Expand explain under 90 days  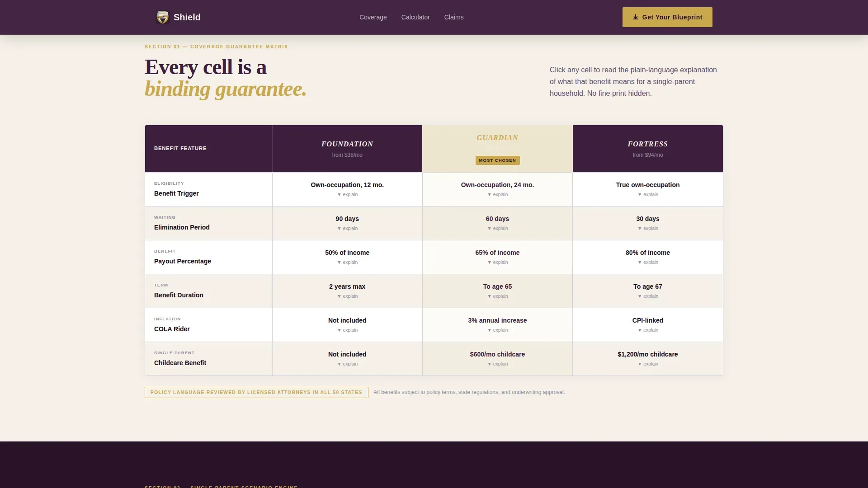coord(347,229)
